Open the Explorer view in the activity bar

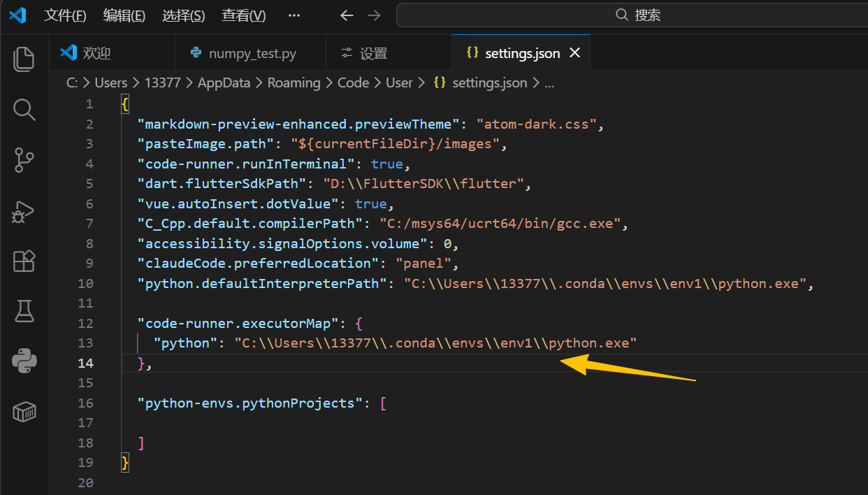(x=24, y=59)
